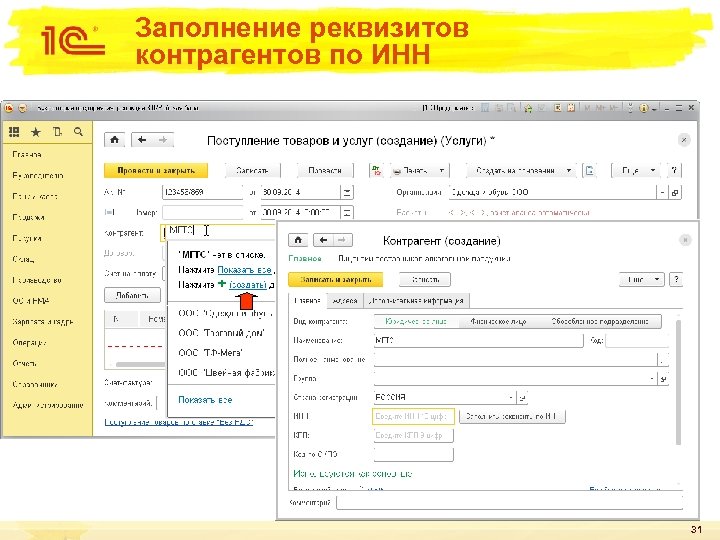Show Дт/Кт postings icon
The image size is (720, 540).
377,170
